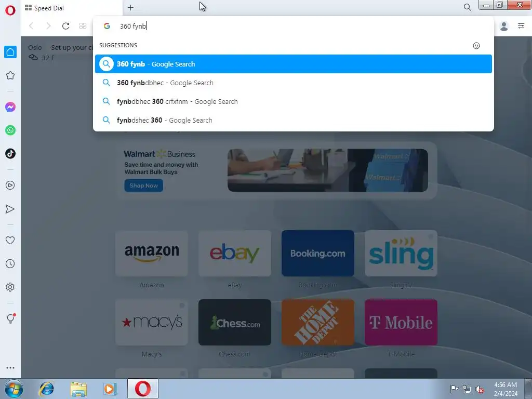Open Windows Media Player from taskbar
The image size is (532, 399).
[x=110, y=389]
